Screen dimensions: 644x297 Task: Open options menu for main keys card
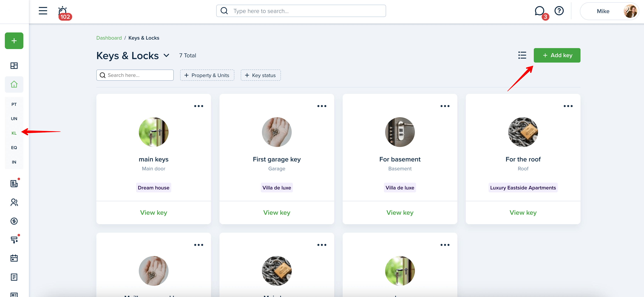(x=198, y=106)
